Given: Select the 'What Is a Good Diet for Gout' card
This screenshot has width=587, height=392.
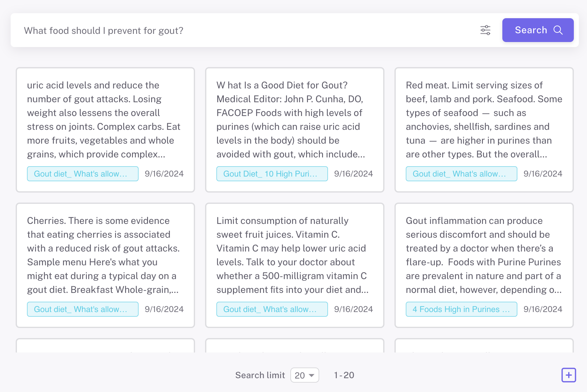Looking at the screenshot, I should [294, 120].
